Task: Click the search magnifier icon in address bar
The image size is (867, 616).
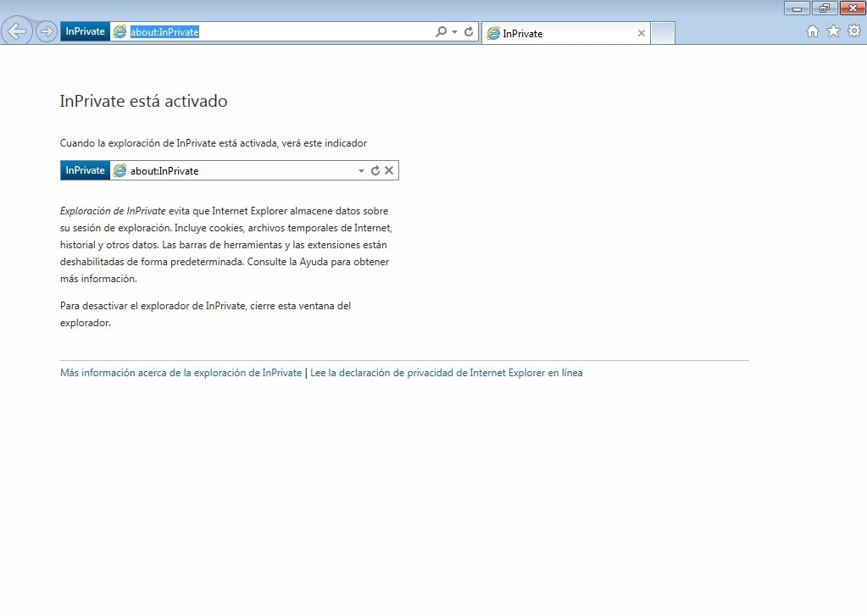Action: point(441,31)
